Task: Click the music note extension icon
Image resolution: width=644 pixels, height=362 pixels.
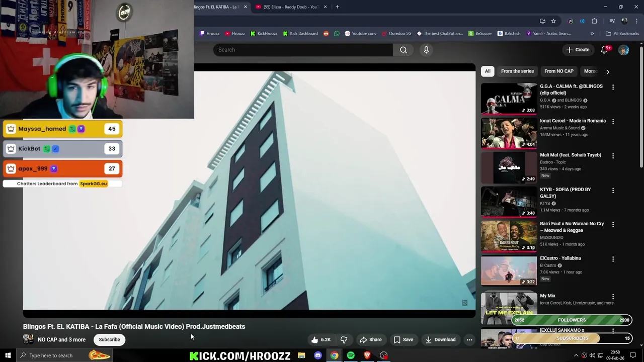Action: pos(570,21)
